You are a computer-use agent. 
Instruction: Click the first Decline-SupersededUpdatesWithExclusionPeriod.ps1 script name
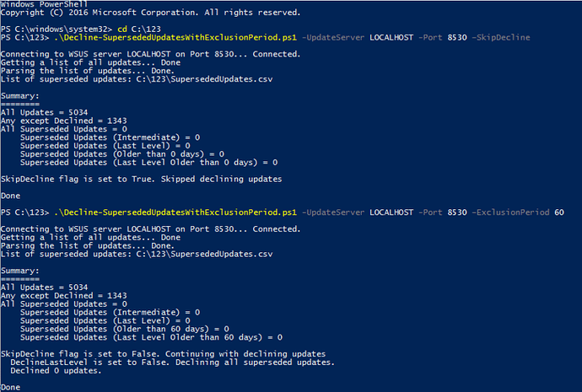[x=175, y=37]
